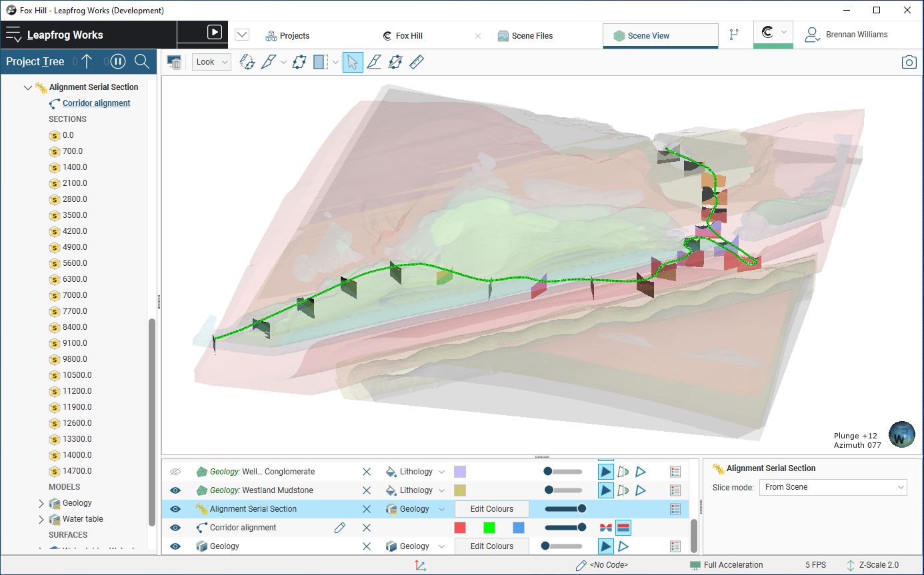
Task: Click the green colour swatch on Corridor alignment
Action: pos(488,527)
